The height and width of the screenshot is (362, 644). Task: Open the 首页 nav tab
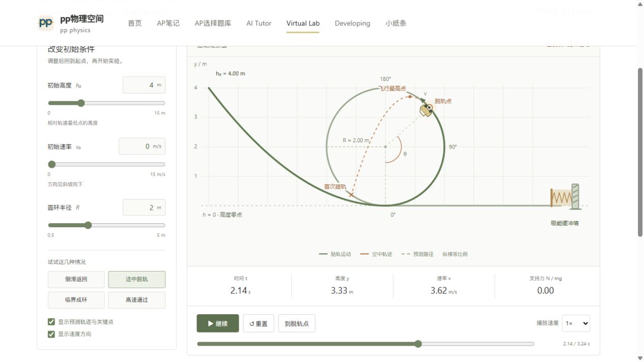coord(135,23)
